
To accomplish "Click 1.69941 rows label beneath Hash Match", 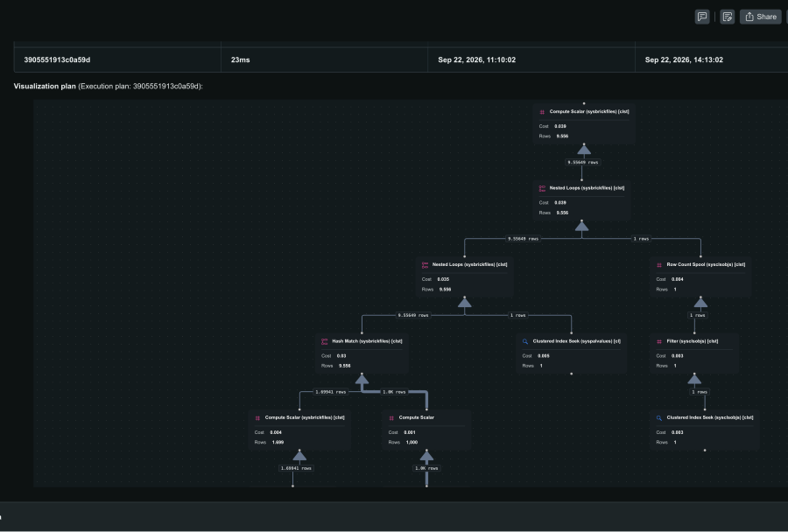I will pos(331,392).
